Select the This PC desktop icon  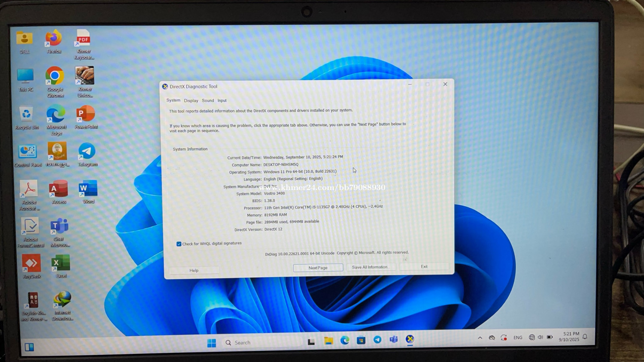(25, 80)
